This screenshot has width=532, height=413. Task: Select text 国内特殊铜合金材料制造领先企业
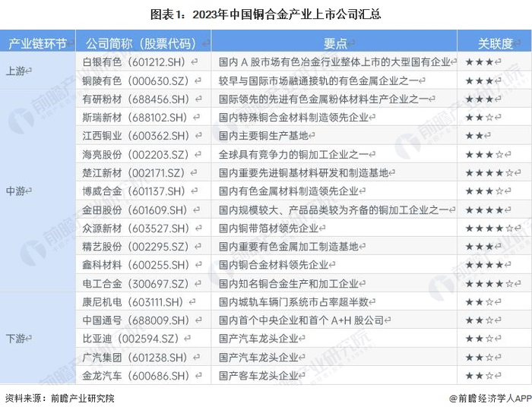pyautogui.click(x=294, y=118)
